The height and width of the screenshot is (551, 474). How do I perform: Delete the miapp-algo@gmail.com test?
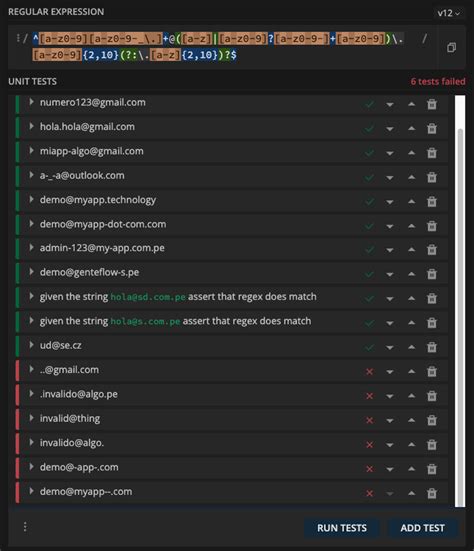(431, 153)
